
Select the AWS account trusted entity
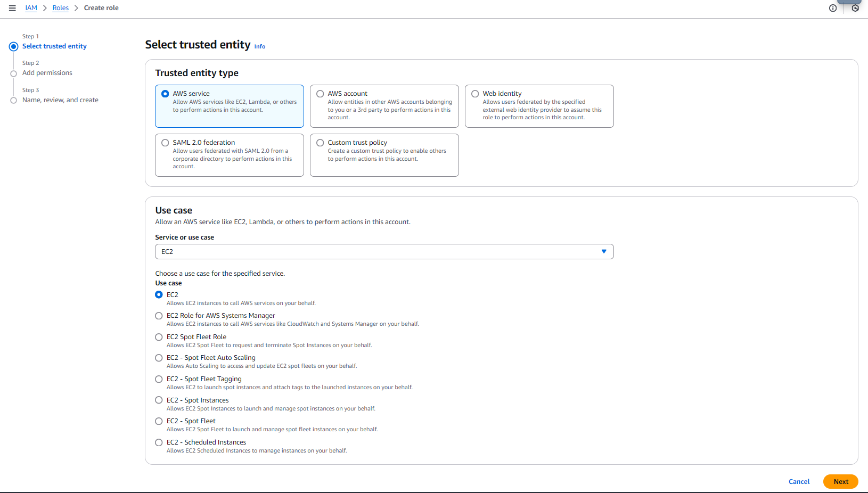click(384, 106)
